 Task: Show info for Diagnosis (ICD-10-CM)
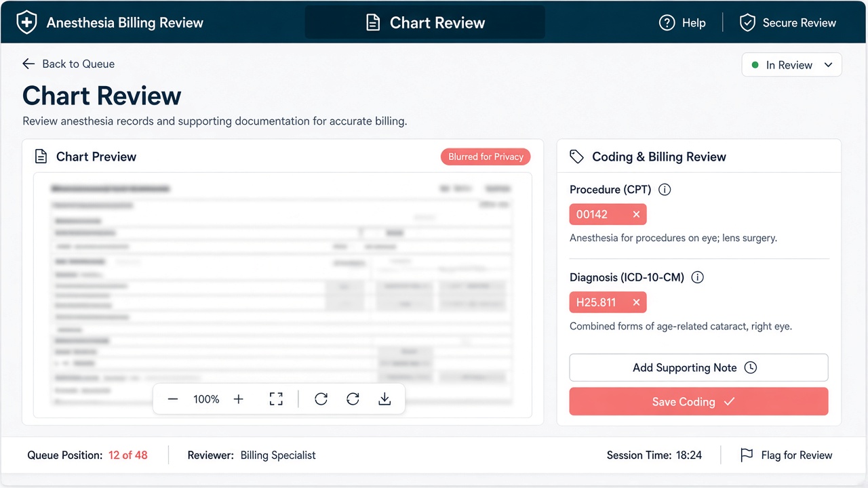click(x=698, y=277)
